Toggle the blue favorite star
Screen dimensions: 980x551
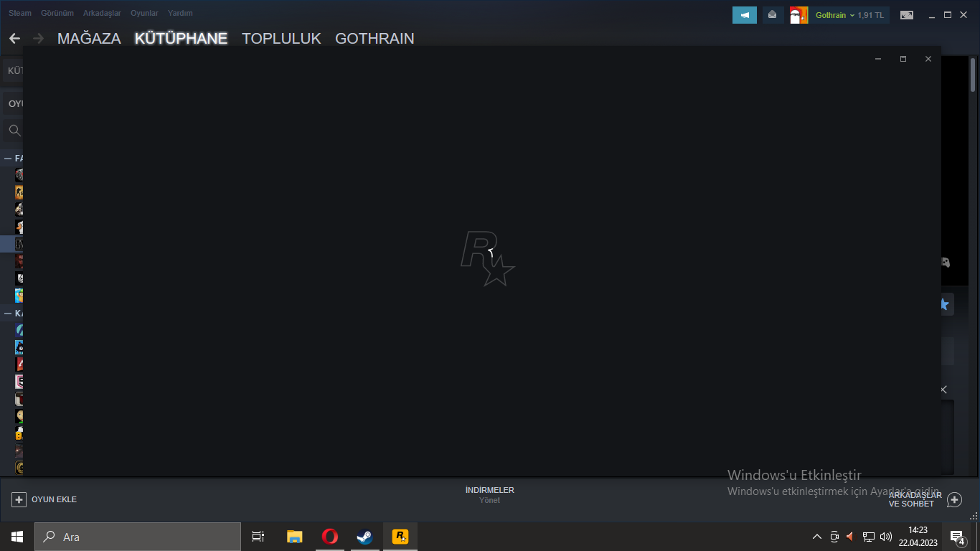coord(946,304)
